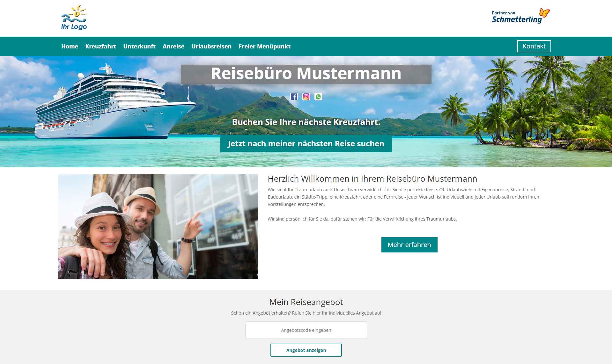Open the Urlaubsreisen menu item
The height and width of the screenshot is (364, 612).
tap(211, 46)
